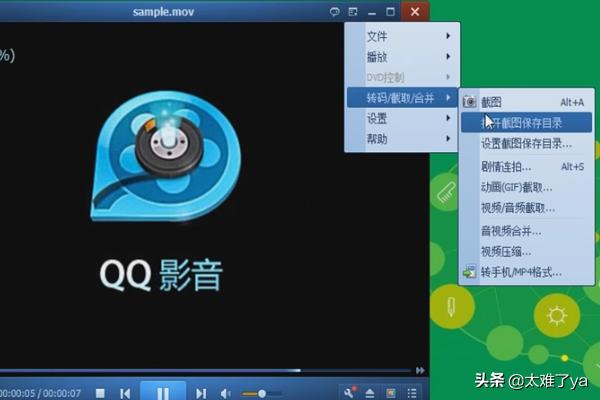Jump to previous file icon

pos(125,394)
